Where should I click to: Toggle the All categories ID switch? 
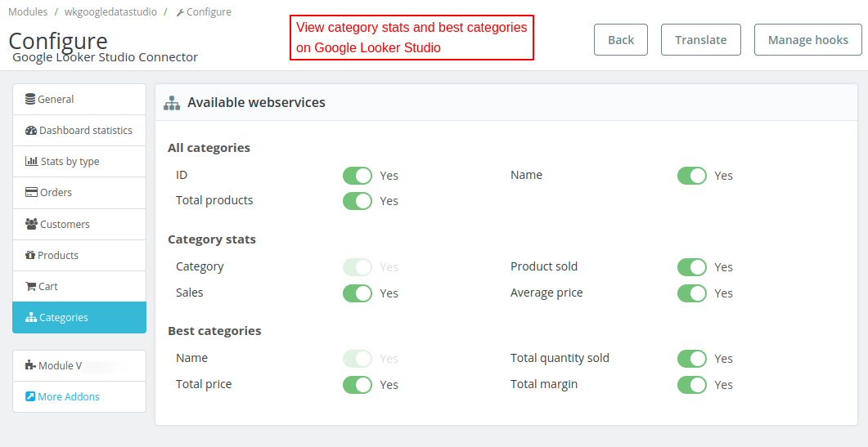click(x=358, y=176)
